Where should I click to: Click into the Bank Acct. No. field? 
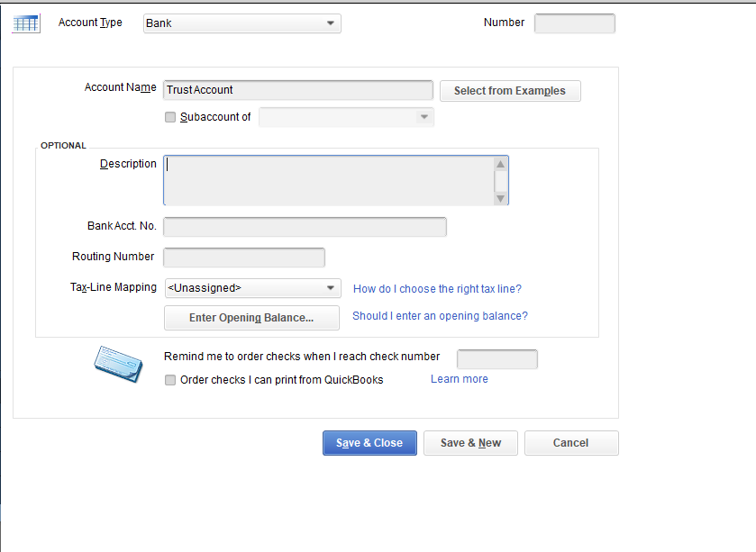pyautogui.click(x=305, y=226)
